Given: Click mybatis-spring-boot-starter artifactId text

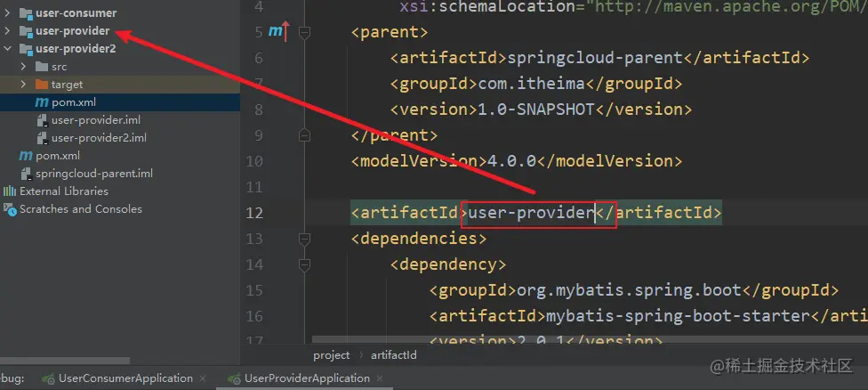Looking at the screenshot, I should tap(678, 316).
